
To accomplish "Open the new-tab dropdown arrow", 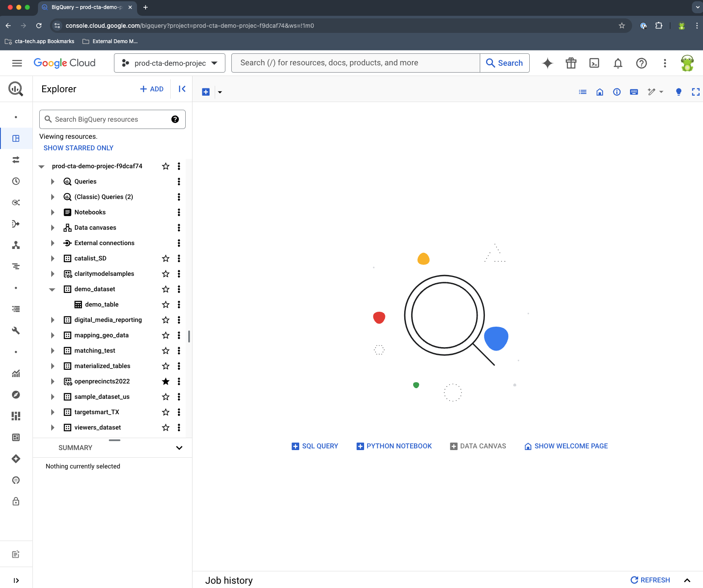I will click(220, 92).
